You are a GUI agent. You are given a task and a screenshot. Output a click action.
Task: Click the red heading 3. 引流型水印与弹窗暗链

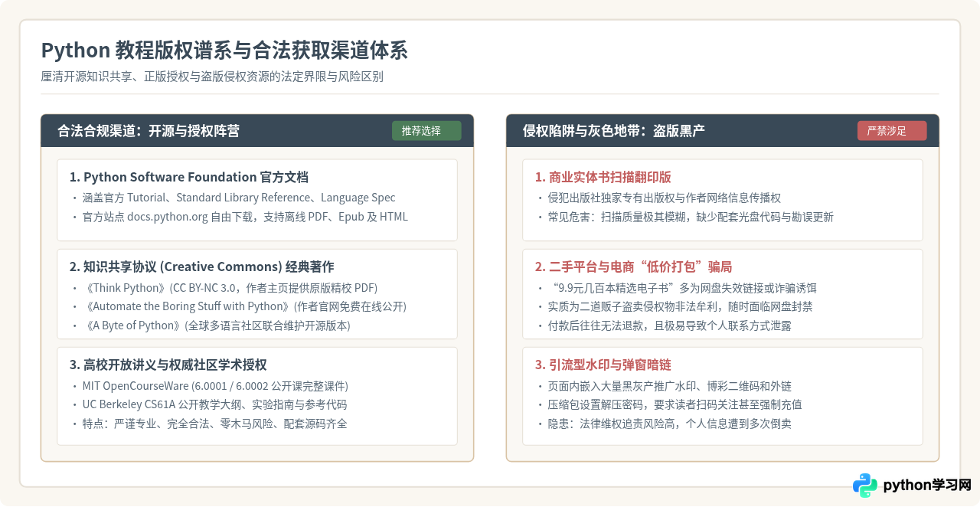[603, 365]
